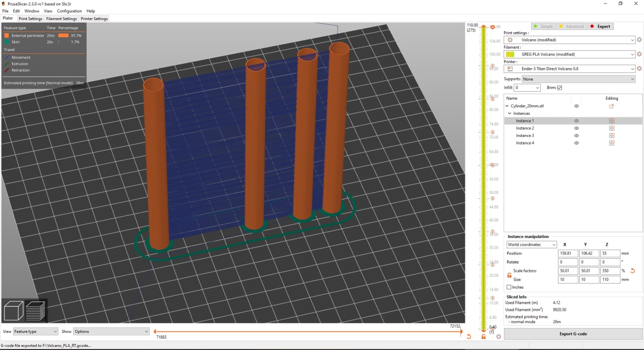Select Expert mode
This screenshot has width=644, height=350.
600,27
